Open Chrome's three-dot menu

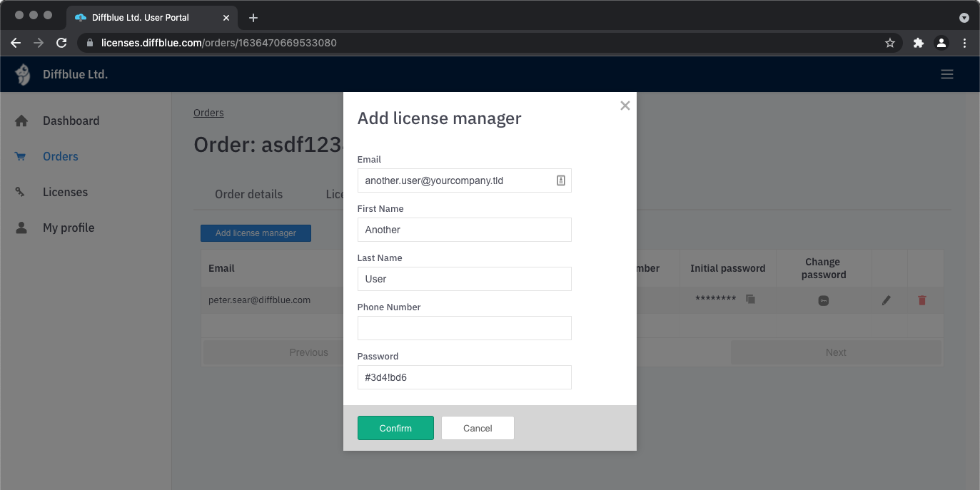[964, 43]
